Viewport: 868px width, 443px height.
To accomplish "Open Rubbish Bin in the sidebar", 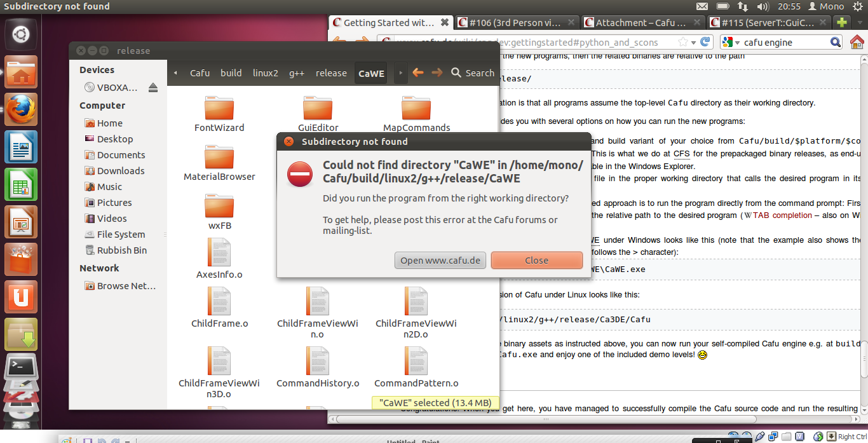I will coord(117,250).
